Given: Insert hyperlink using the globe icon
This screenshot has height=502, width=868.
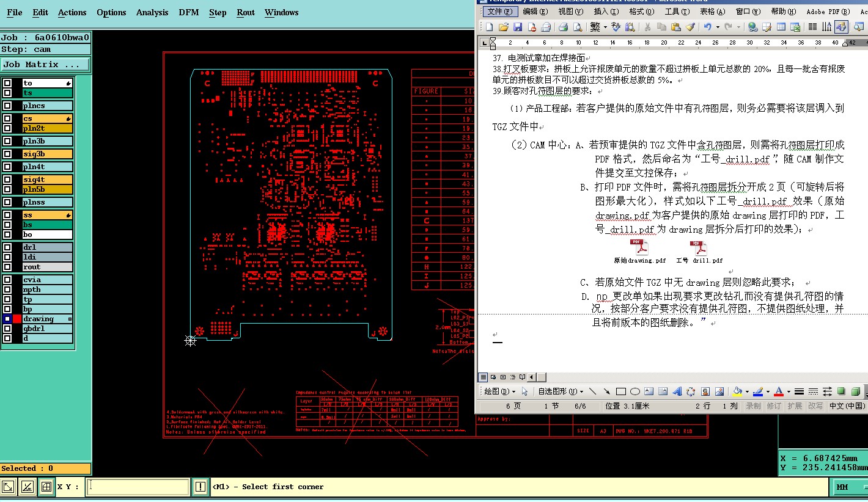Looking at the screenshot, I should pos(753,27).
